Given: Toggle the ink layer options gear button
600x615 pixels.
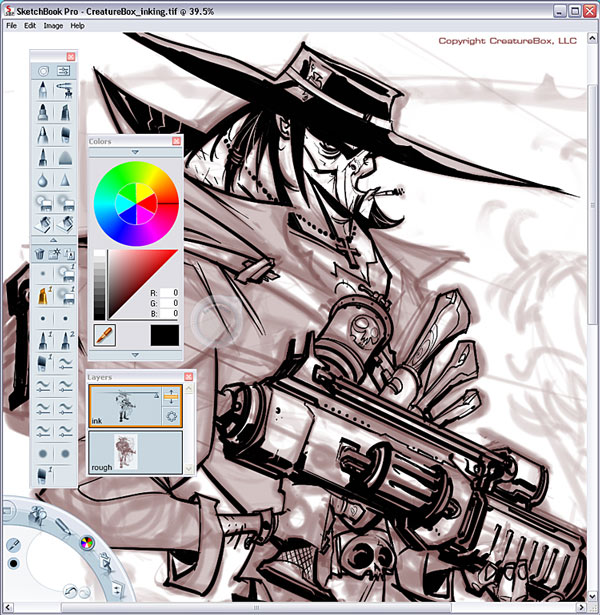Looking at the screenshot, I should [168, 414].
